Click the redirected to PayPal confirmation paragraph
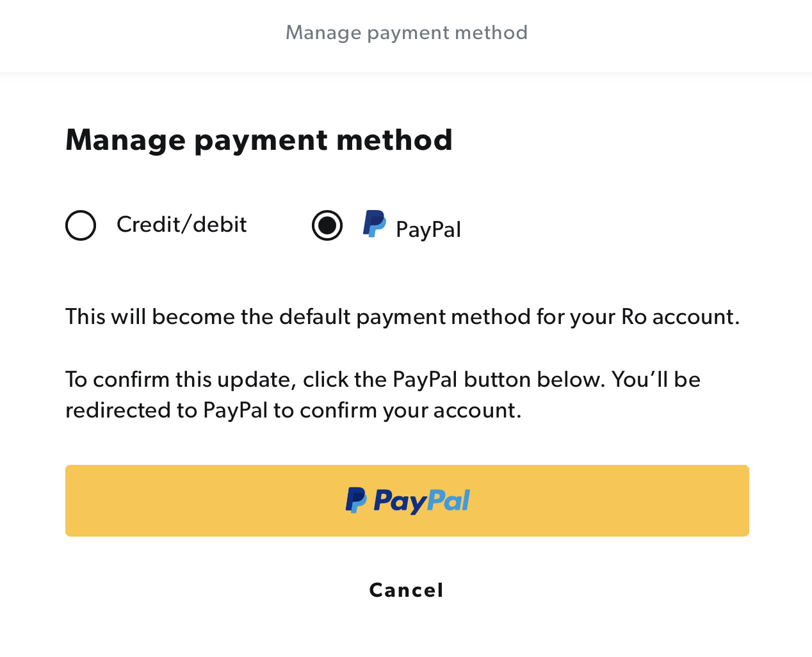The height and width of the screenshot is (657, 812). (x=383, y=395)
